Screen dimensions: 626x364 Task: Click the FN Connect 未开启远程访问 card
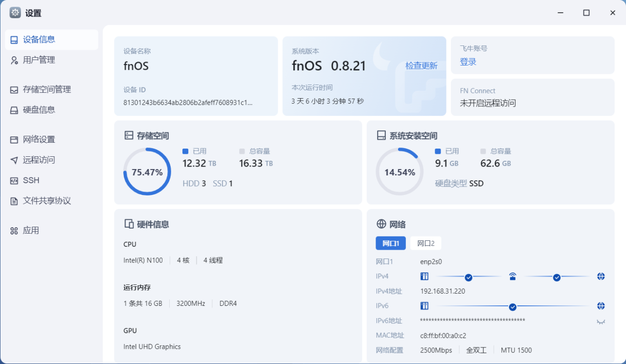(x=532, y=97)
